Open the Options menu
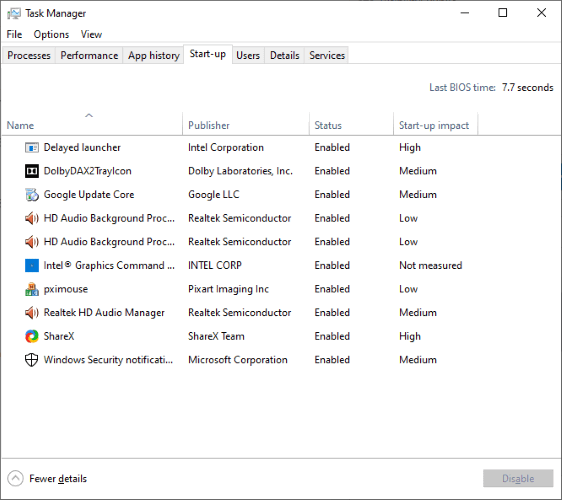Image resolution: width=562 pixels, height=500 pixels. coord(51,34)
